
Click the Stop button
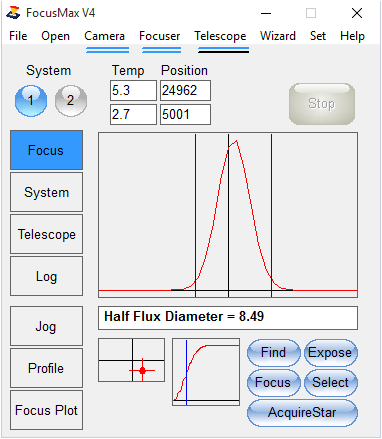[x=322, y=104]
